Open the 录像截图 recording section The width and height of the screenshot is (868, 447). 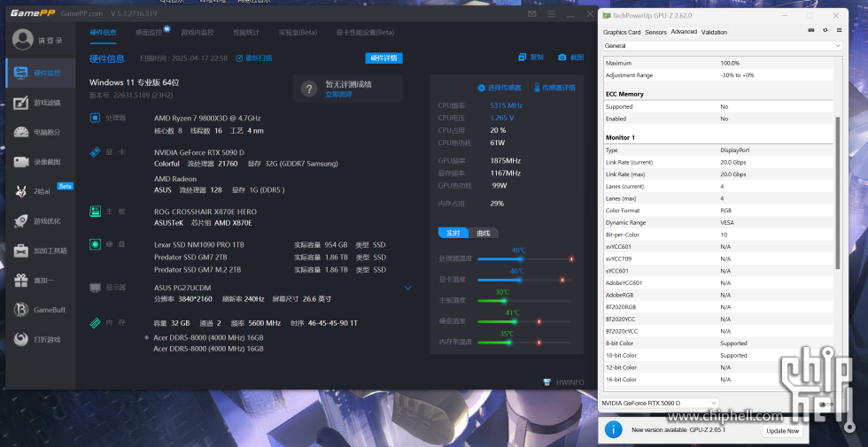(41, 162)
